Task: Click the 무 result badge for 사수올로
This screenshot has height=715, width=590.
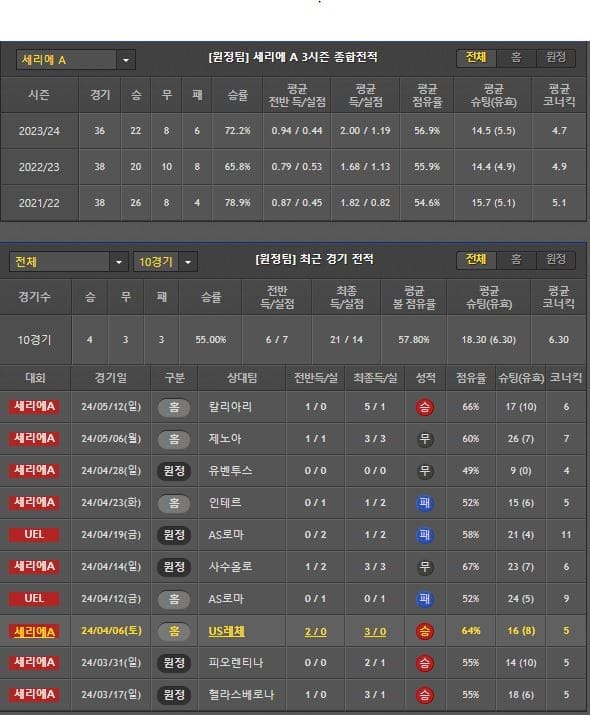Action: 424,567
